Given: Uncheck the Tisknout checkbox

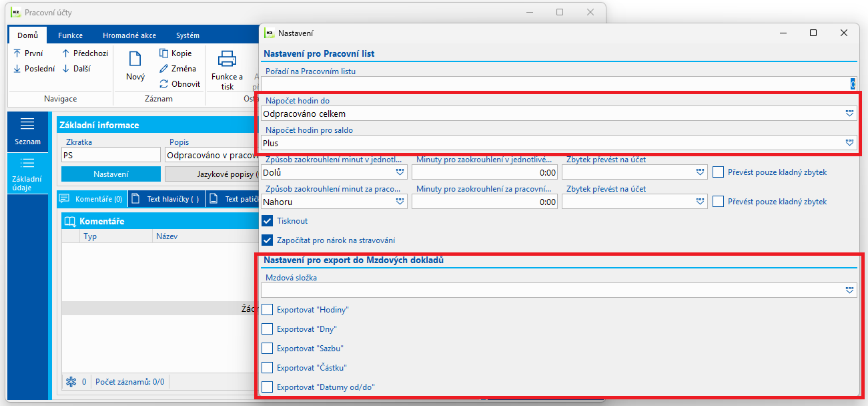Looking at the screenshot, I should pos(268,220).
